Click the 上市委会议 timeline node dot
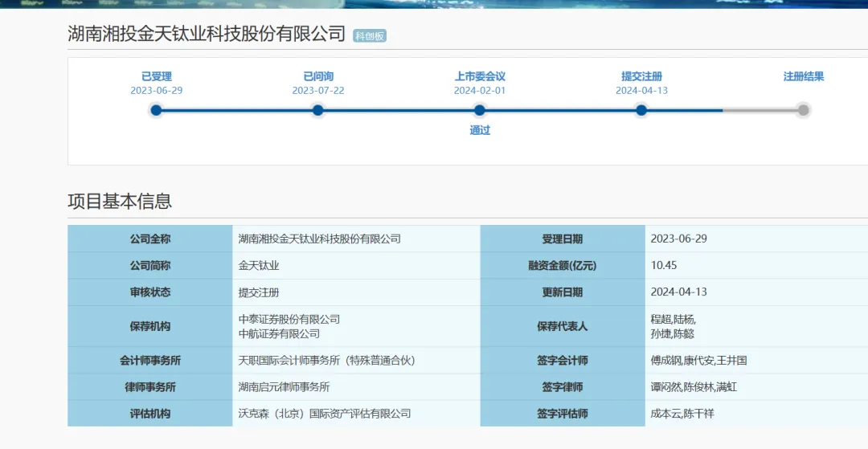The image size is (868, 449). click(479, 110)
